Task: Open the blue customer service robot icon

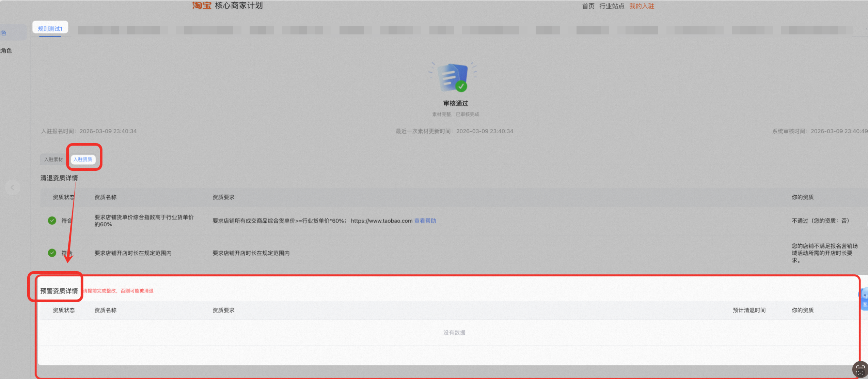Action: point(864,299)
